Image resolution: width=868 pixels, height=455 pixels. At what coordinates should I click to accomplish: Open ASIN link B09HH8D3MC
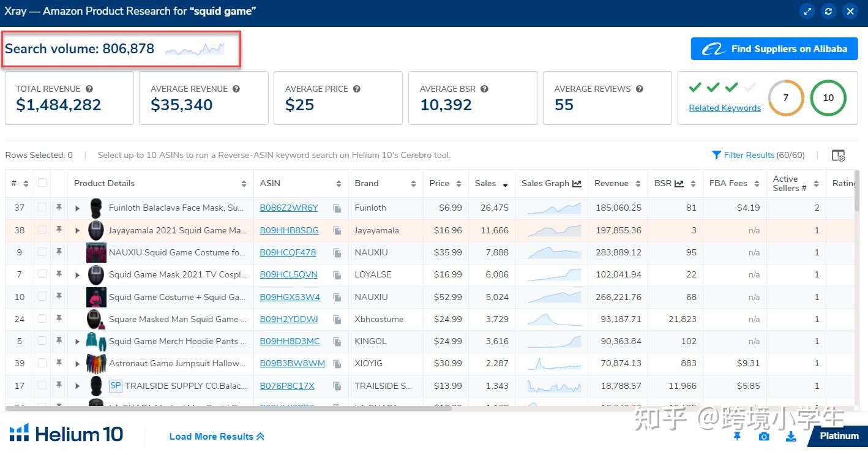click(290, 341)
